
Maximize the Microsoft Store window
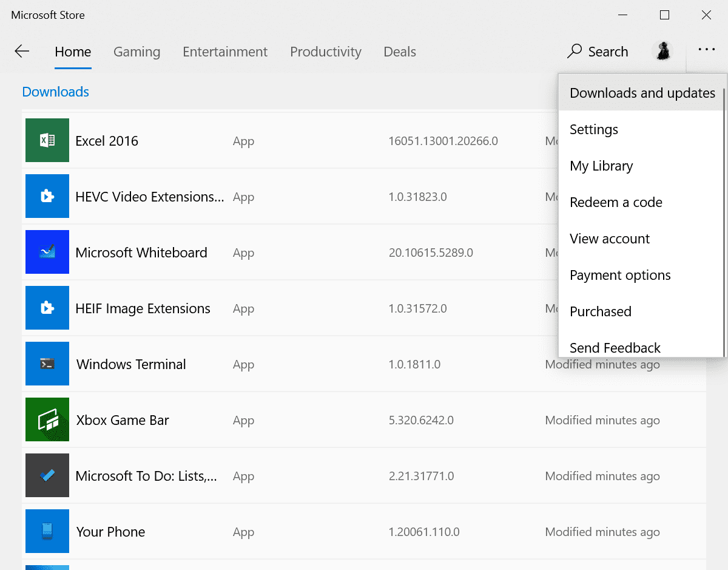click(664, 15)
